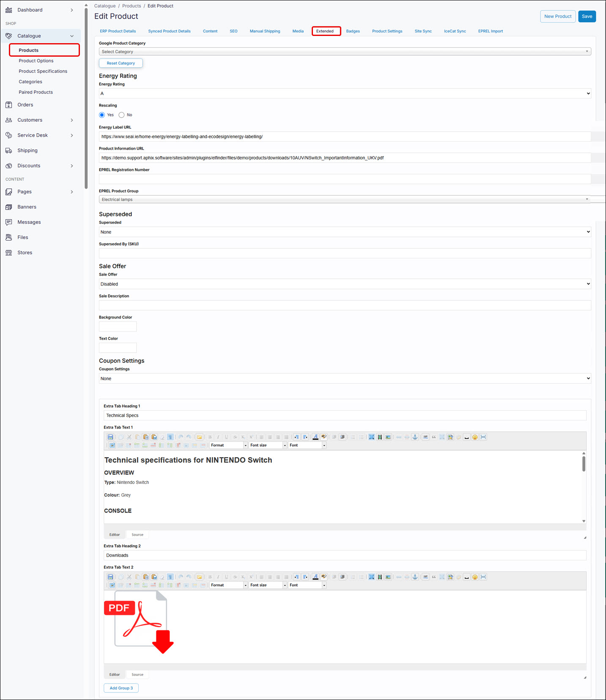606x700 pixels.
Task: Click the text color icon in Extra Tab Text 2 toolbar
Action: pos(315,577)
